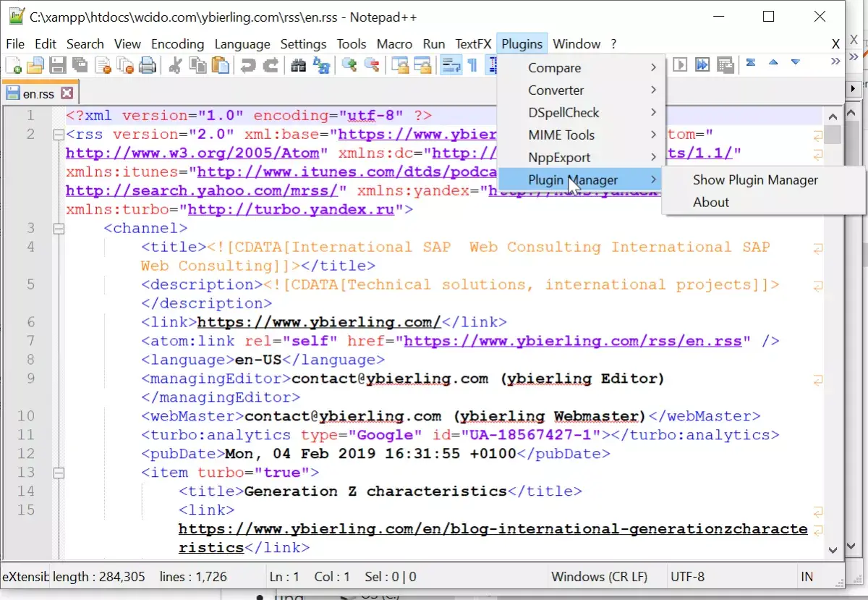The height and width of the screenshot is (600, 868).
Task: Open the TextFX menu
Action: point(474,44)
